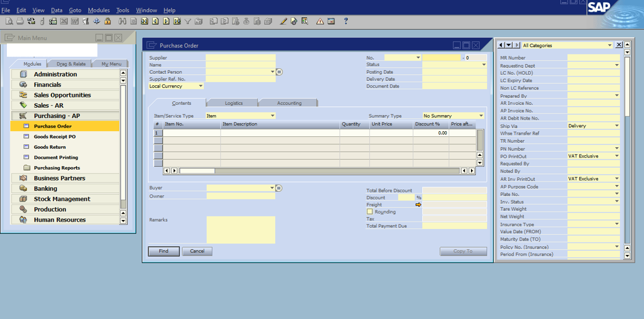The height and width of the screenshot is (319, 644).
Task: Go to Last Data Record icon
Action: pyautogui.click(x=178, y=21)
